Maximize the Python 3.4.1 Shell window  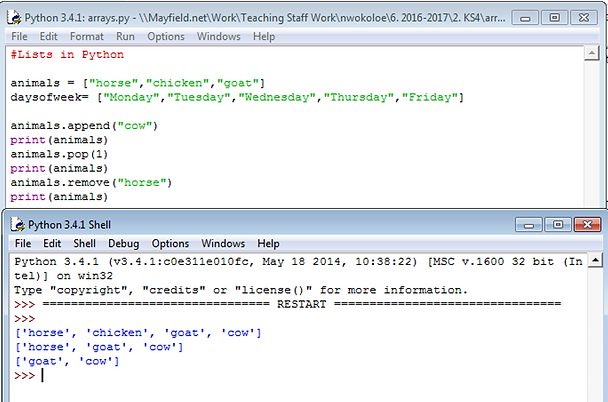click(558, 224)
